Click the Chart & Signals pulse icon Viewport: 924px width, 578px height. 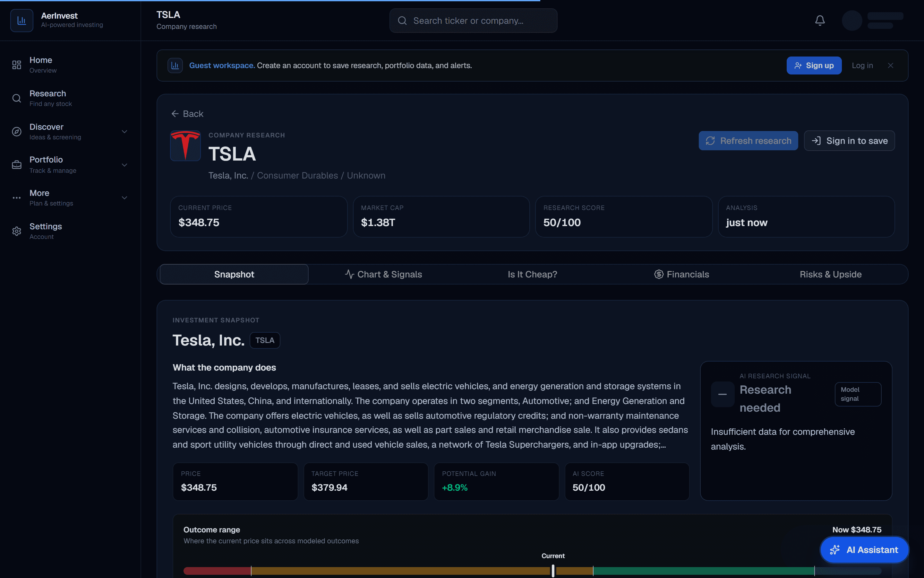(x=349, y=274)
